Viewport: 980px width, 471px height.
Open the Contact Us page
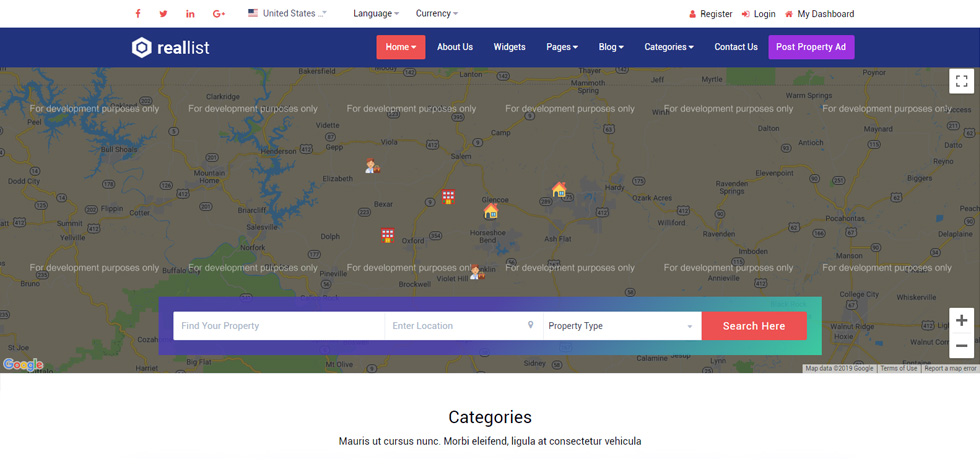pyautogui.click(x=736, y=47)
